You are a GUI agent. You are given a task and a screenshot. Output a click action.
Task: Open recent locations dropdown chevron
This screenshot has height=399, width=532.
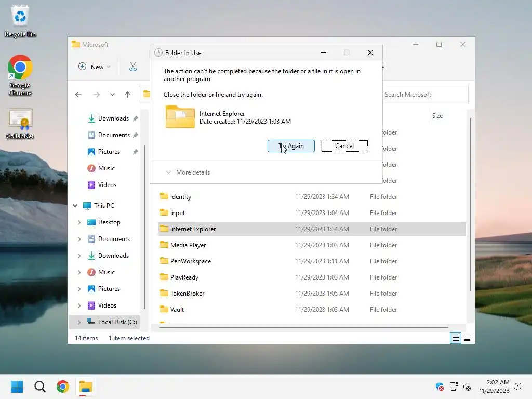[112, 95]
